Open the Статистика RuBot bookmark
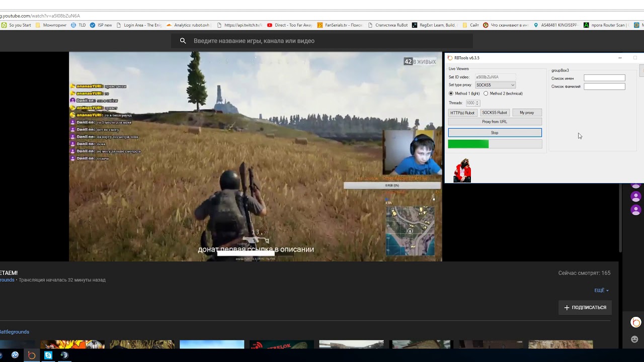 click(x=388, y=25)
